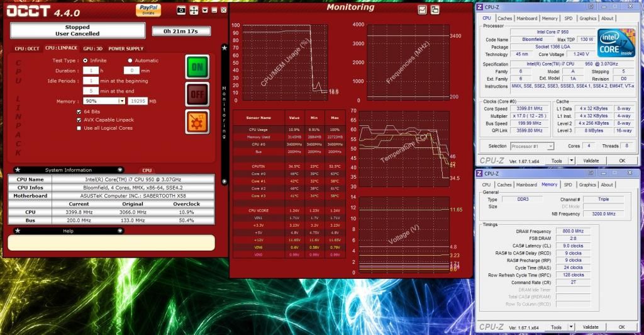Viewport: 644px width, 335px height.
Task: Click idle minutes at the end field
Action: (x=91, y=91)
